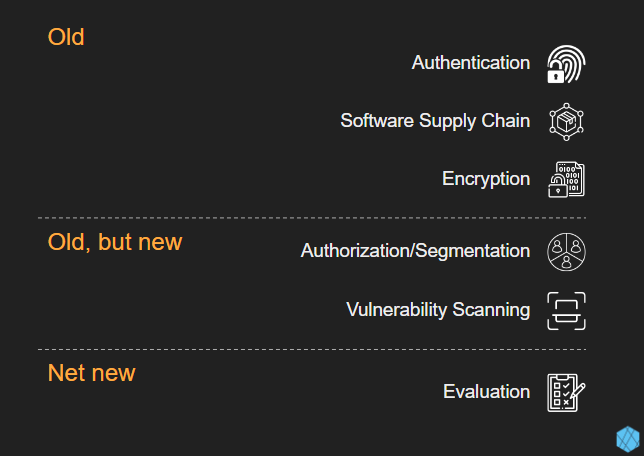
Task: Click the Evaluation text label
Action: point(486,392)
